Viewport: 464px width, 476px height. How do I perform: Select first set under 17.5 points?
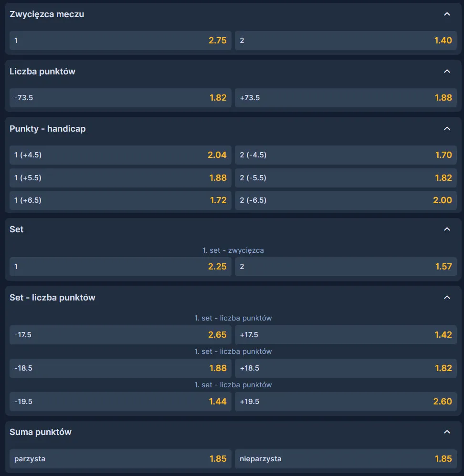[x=120, y=335]
